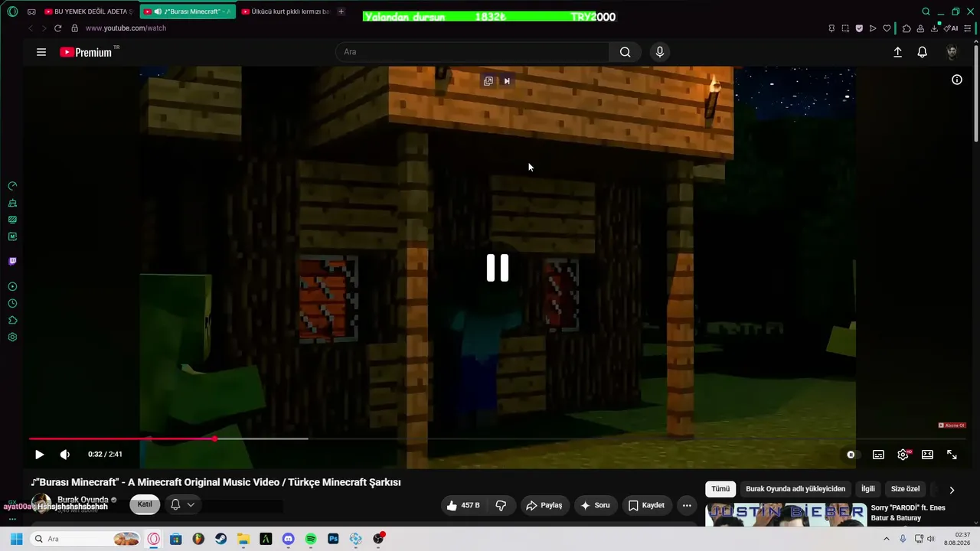The image size is (980, 551).
Task: Open Discord from the taskbar
Action: (x=288, y=539)
